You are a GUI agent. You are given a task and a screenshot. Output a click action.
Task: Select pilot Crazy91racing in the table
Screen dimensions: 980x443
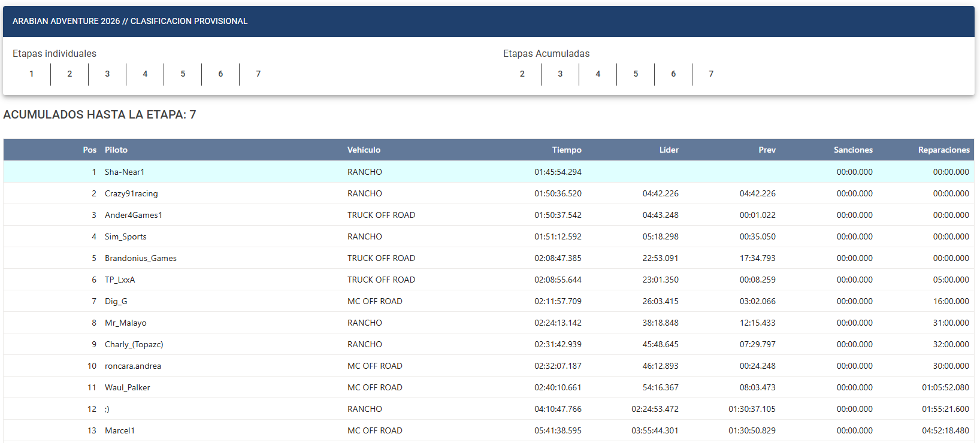click(x=131, y=193)
